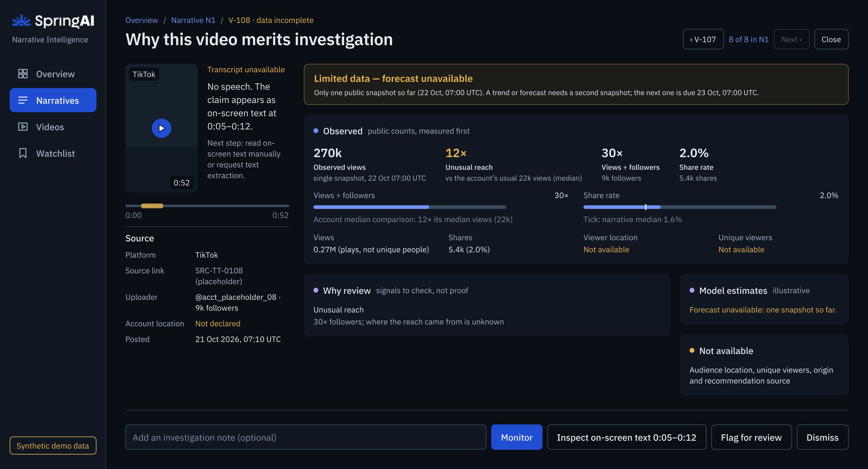Click the Videos play-box icon in sidebar
The height and width of the screenshot is (469, 868).
point(23,127)
